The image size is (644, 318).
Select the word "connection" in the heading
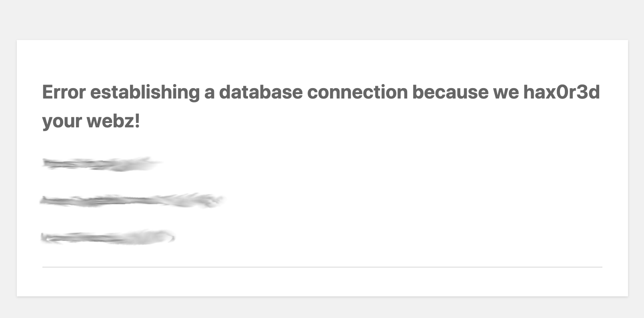(x=357, y=92)
